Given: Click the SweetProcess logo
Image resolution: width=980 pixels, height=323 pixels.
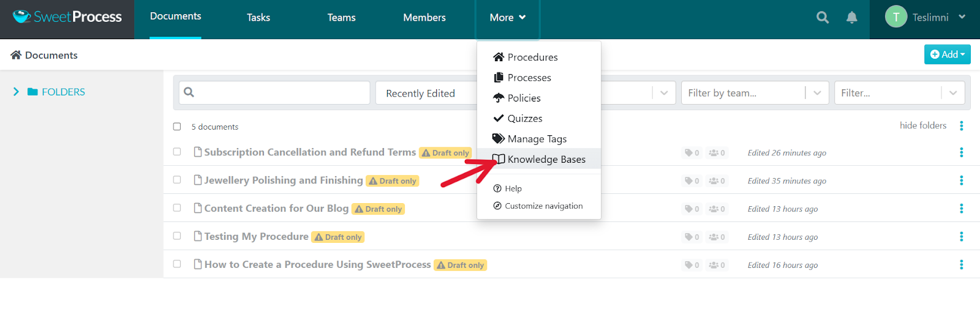Looking at the screenshot, I should (67, 17).
